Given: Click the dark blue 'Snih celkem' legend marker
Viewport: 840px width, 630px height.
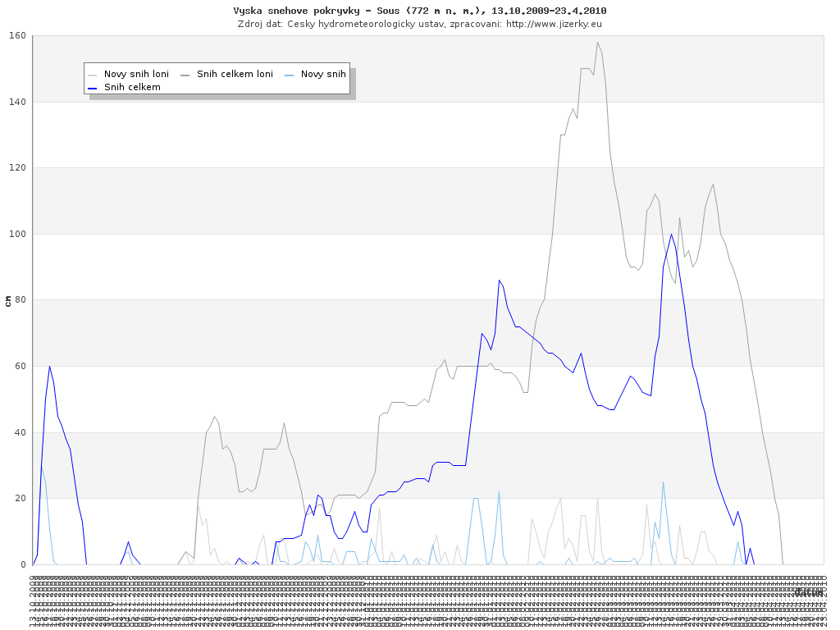Looking at the screenshot, I should click(93, 87).
